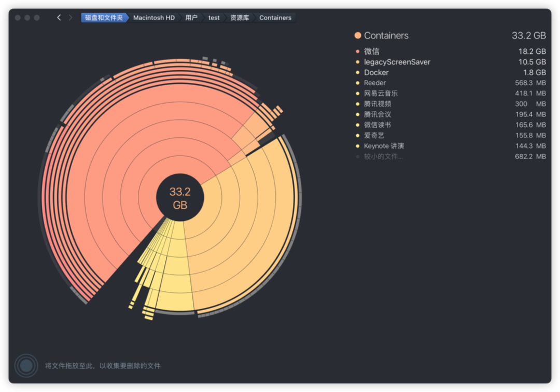Open 微信 from the size list
The width and height of the screenshot is (560, 392).
(371, 51)
